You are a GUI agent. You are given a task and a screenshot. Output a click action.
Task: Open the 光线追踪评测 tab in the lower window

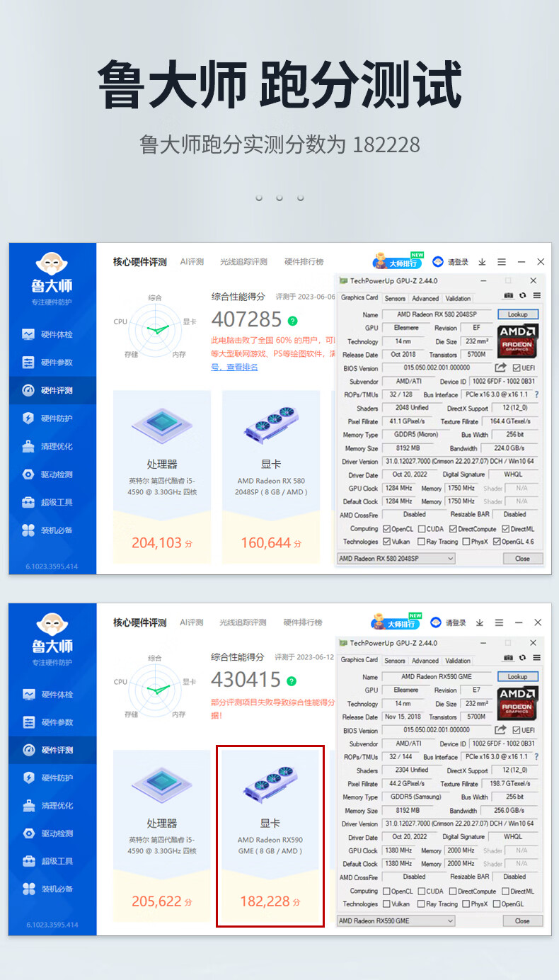coord(243,622)
